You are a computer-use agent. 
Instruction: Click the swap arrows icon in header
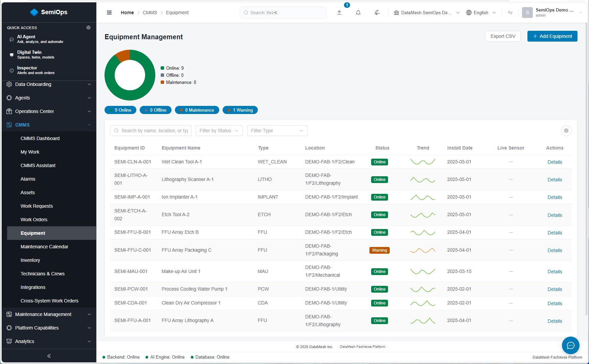pyautogui.click(x=510, y=13)
